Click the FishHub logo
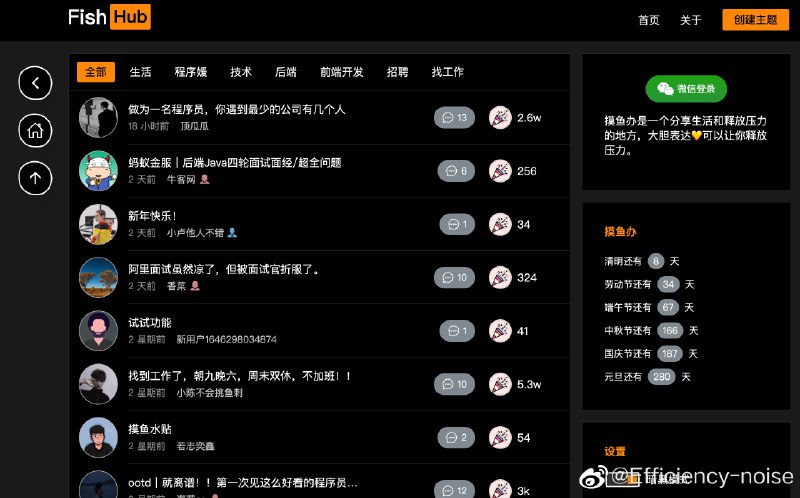This screenshot has width=800, height=498. coord(109,17)
